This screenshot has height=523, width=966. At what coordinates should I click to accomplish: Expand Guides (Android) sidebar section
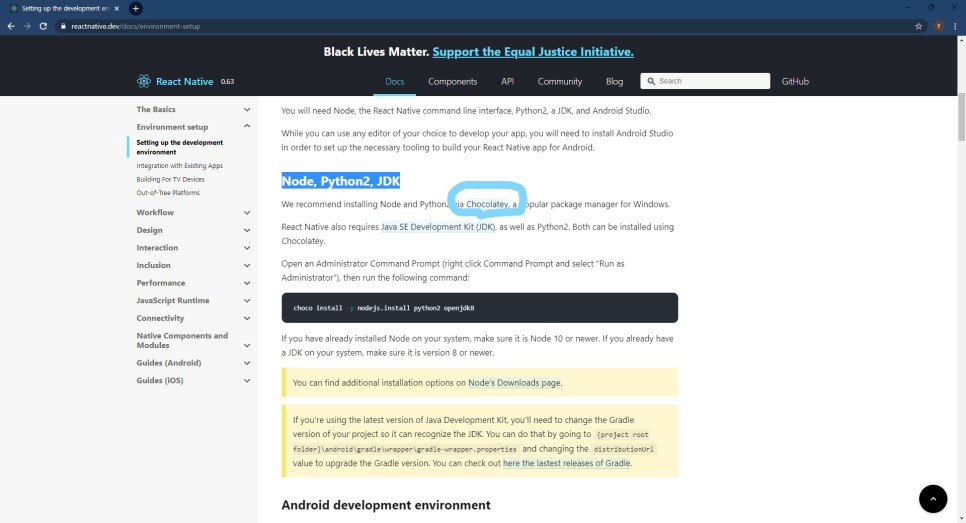pyautogui.click(x=192, y=363)
